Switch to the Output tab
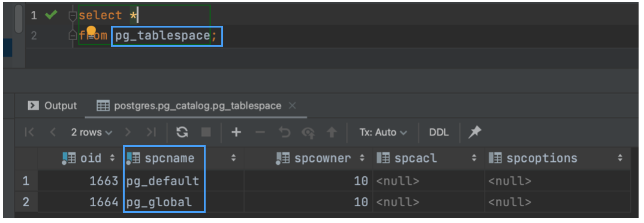Image resolution: width=644 pixels, height=223 pixels. pyautogui.click(x=52, y=106)
